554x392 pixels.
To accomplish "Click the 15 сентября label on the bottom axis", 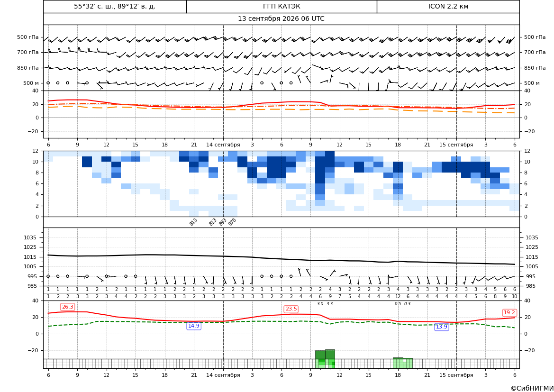I will [456, 375].
